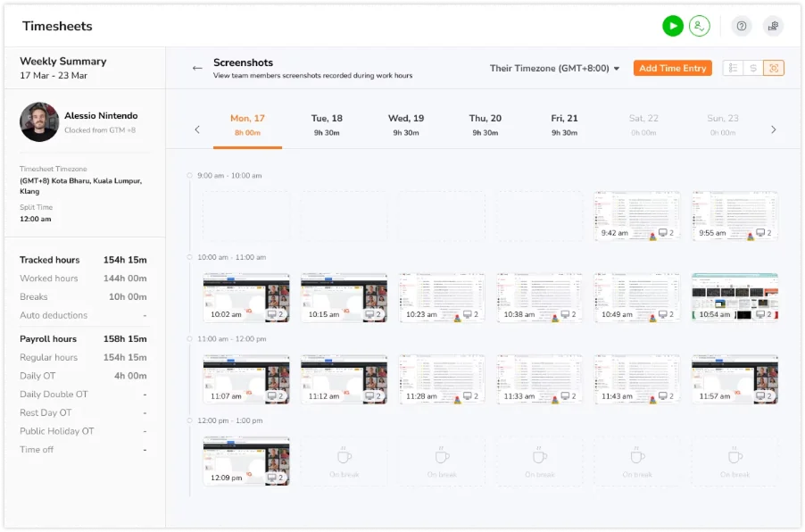Viewport: 805px width, 532px height.
Task: Open the settings icon in top bar
Action: (x=773, y=26)
